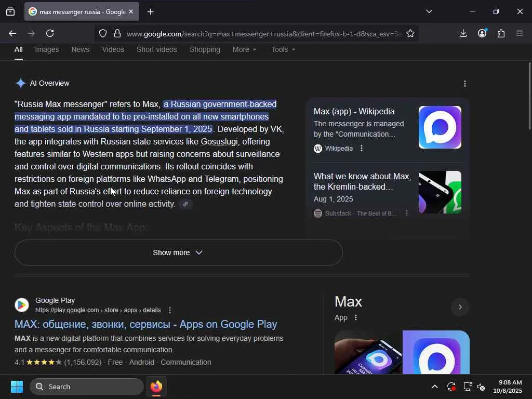Open Substack source three-dot menu
Image resolution: width=532 pixels, height=399 pixels.
(x=406, y=213)
